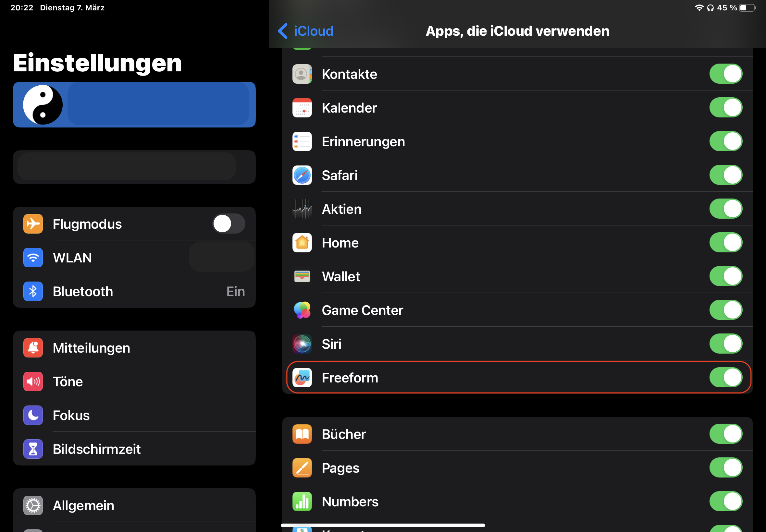The image size is (766, 532).
Task: Tap the Bluetooth icon in sidebar
Action: [33, 291]
